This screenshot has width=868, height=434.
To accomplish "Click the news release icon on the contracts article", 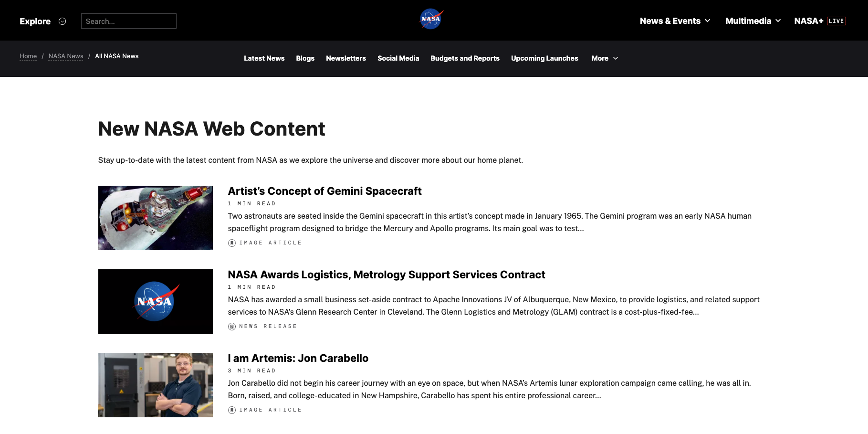I will 232,326.
